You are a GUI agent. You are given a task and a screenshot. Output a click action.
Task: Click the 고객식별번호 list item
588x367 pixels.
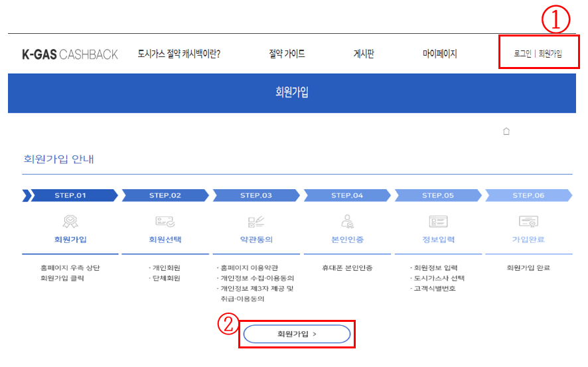click(433, 288)
